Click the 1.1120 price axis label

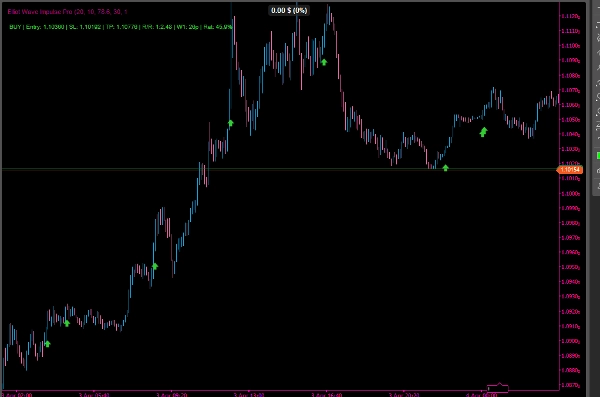click(x=571, y=16)
